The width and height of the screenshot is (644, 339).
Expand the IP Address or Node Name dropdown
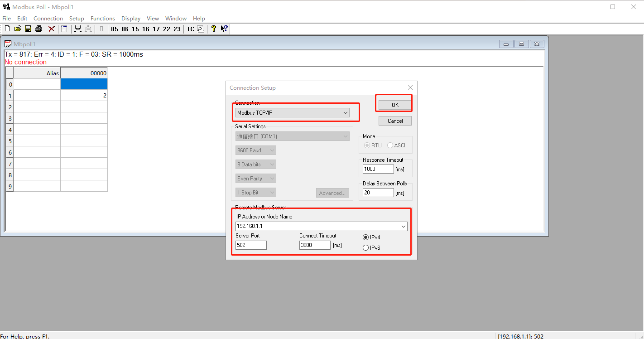[403, 226]
